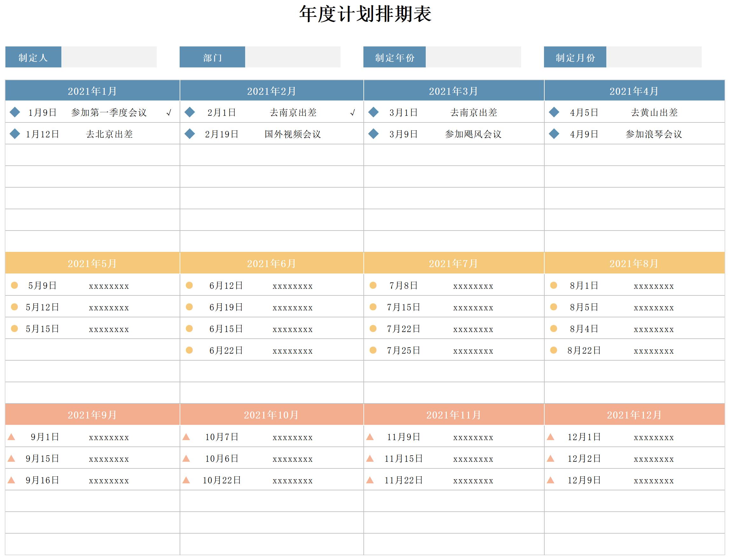The height and width of the screenshot is (560, 730).
Task: Click the blue diamond beside 2月19日
Action: tap(189, 134)
